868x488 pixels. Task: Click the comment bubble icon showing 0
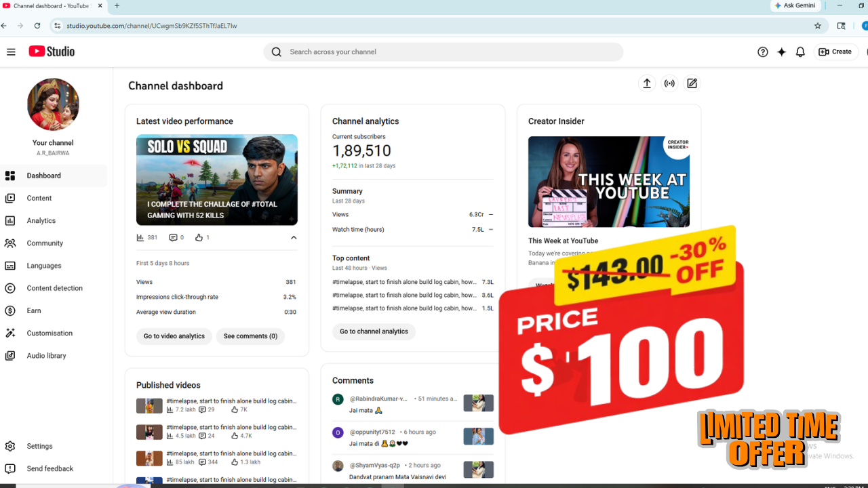172,237
